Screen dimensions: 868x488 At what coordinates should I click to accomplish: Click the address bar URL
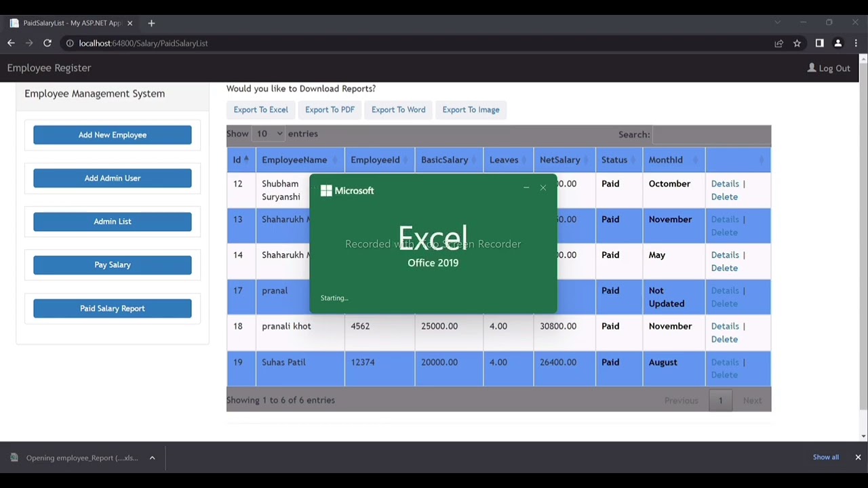pyautogui.click(x=143, y=43)
